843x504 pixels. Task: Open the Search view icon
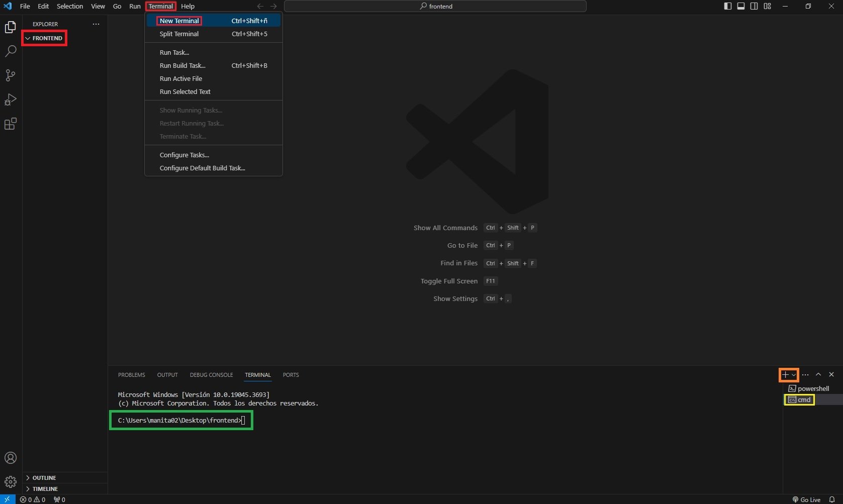coord(11,51)
